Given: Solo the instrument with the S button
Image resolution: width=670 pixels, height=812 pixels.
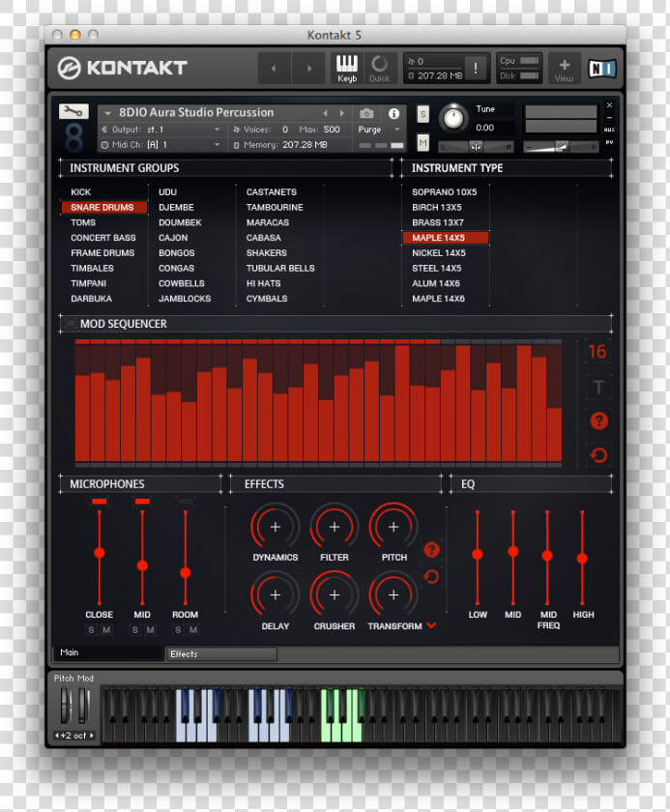Looking at the screenshot, I should point(423,114).
